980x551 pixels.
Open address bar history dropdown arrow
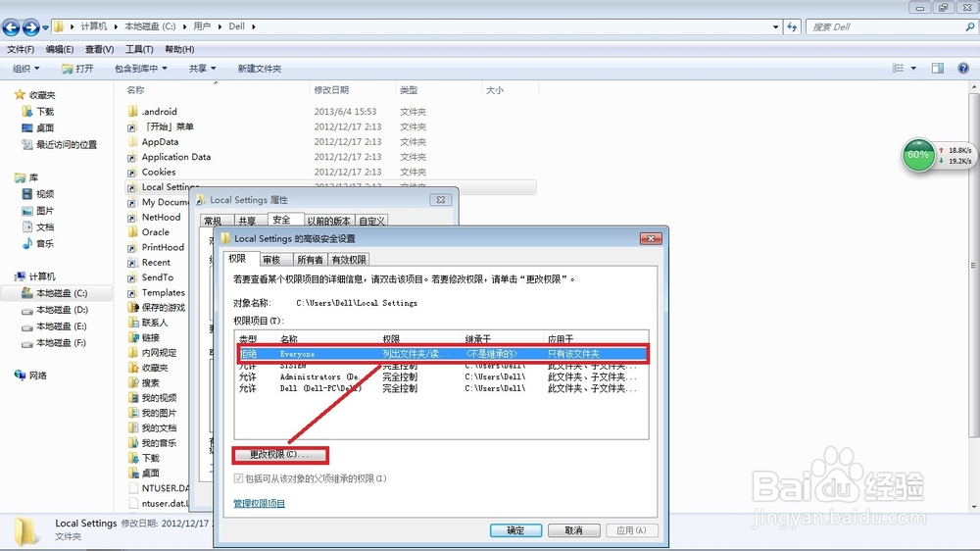(775, 26)
